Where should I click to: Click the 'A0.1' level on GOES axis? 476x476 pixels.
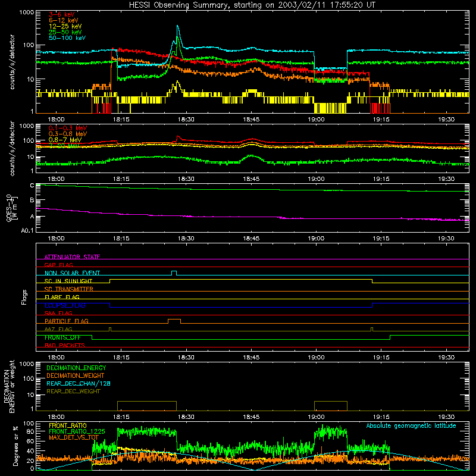27,230
